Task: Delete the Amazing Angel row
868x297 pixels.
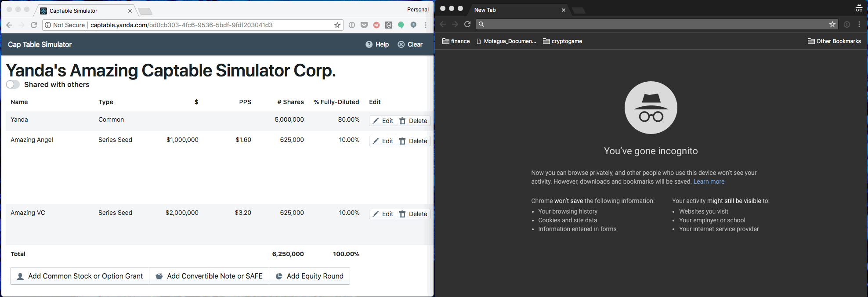Action: 413,141
